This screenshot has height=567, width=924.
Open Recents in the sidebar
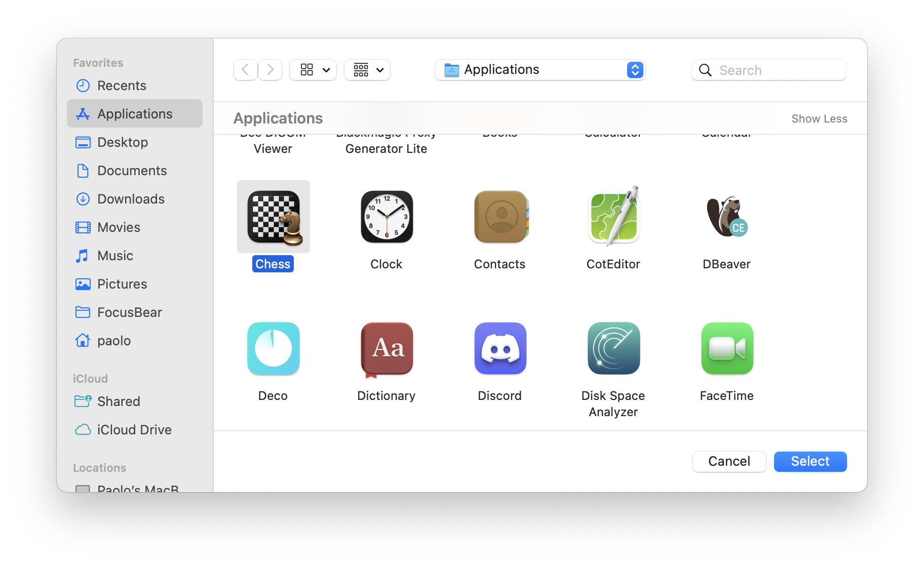(135, 86)
